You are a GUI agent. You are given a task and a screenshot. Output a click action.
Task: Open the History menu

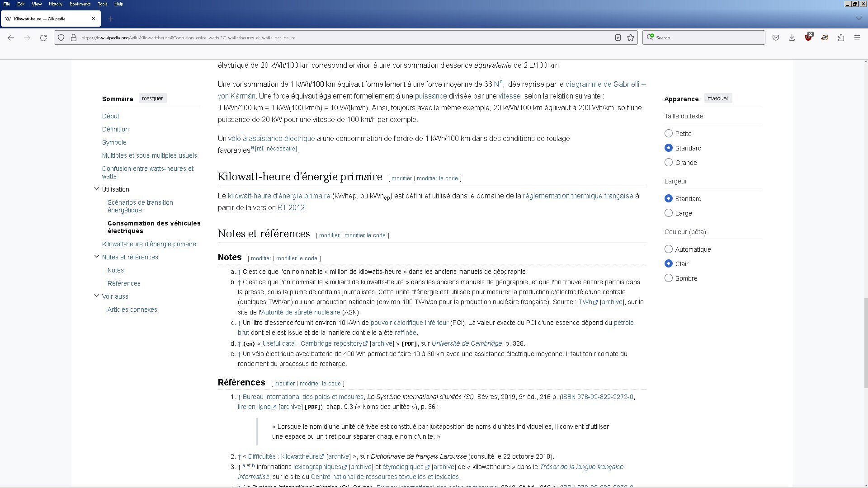pos(56,4)
